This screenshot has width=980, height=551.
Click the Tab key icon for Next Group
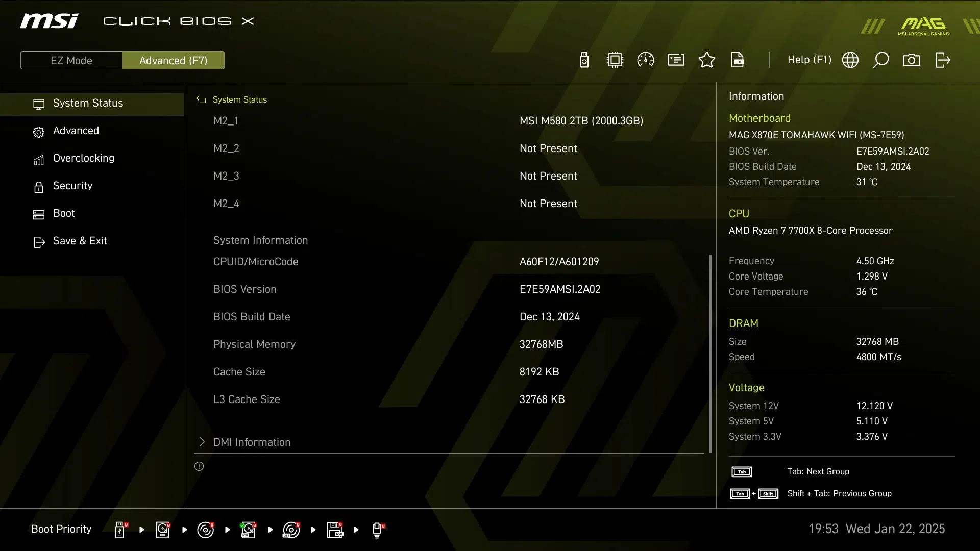tap(742, 472)
